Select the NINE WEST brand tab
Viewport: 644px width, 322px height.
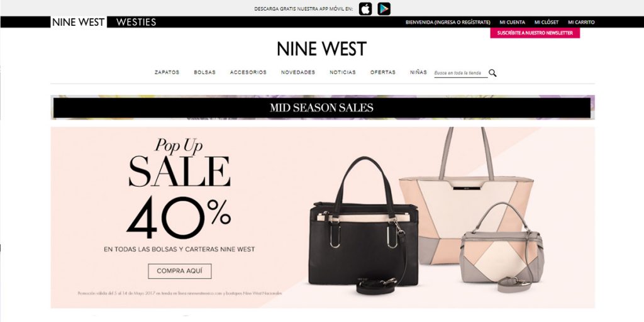pos(79,22)
